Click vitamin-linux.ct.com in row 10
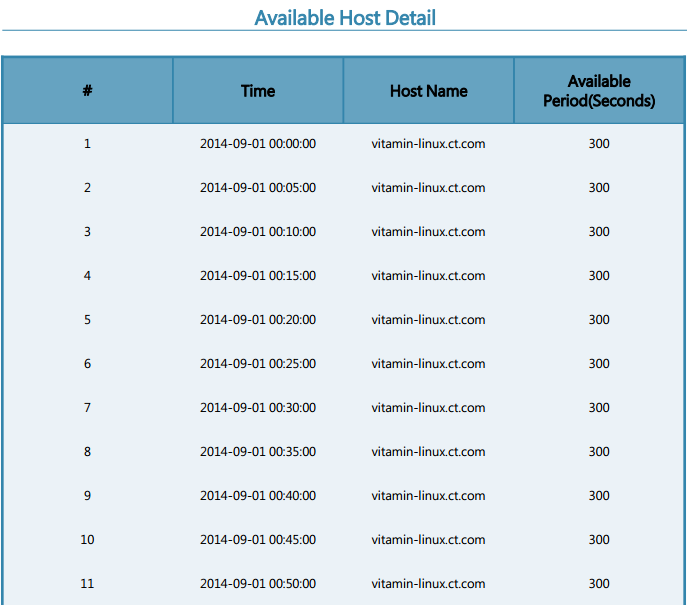687x605 pixels. pyautogui.click(x=428, y=539)
